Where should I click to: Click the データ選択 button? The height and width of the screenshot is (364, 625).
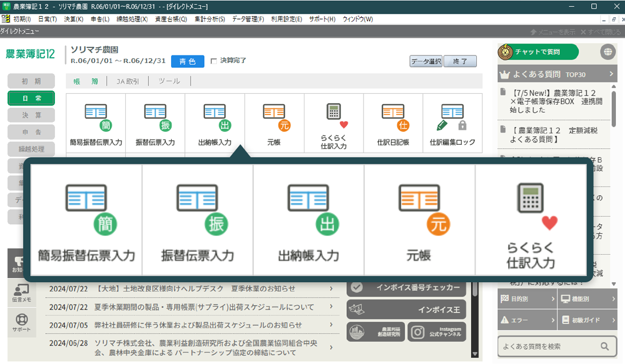[426, 61]
